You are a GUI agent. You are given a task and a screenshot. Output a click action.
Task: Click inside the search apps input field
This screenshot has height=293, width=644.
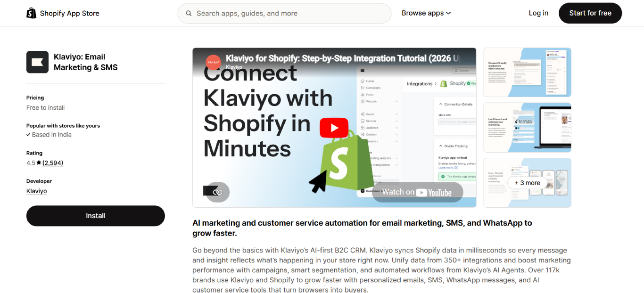point(283,13)
